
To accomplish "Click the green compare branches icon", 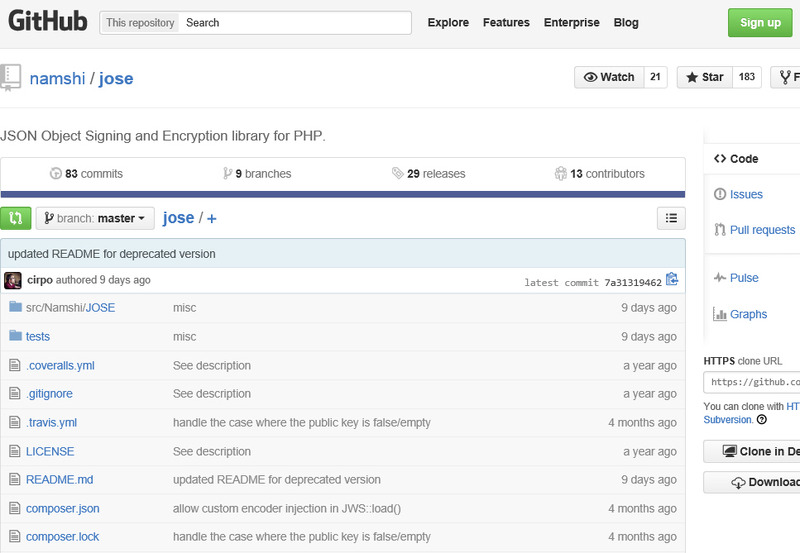I will [x=16, y=218].
